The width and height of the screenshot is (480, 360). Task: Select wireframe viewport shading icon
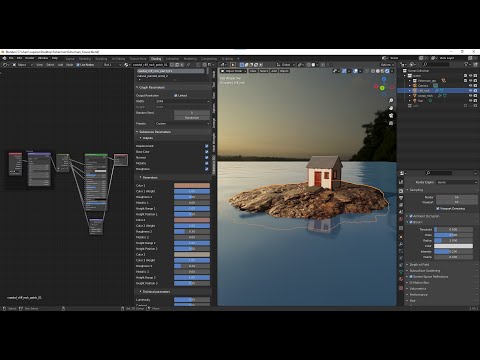click(372, 71)
